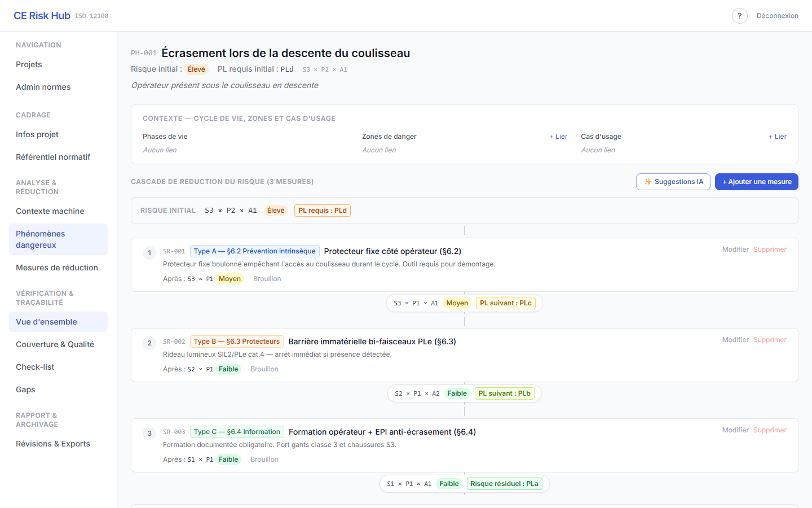812x508 pixels.
Task: Click PH-001 identifier
Action: pyautogui.click(x=144, y=53)
